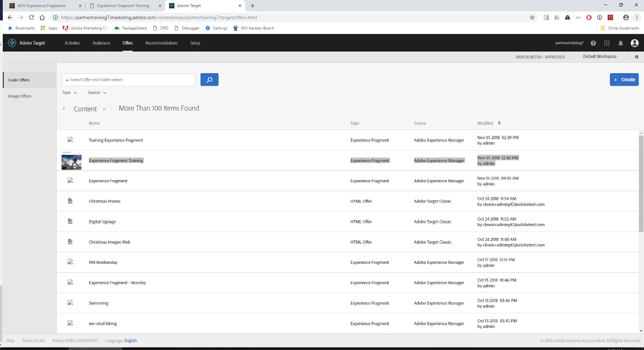Click the Experience Fragment Training thumbnail image
The image size is (644, 350).
pyautogui.click(x=71, y=160)
